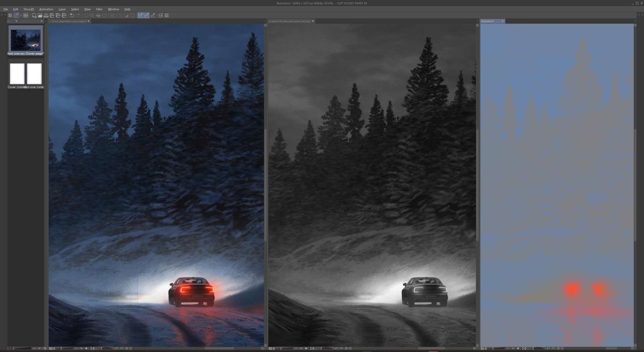Click the CLIP STUDIO launcher spiral icon
This screenshot has width=644, height=352.
pos(26,15)
